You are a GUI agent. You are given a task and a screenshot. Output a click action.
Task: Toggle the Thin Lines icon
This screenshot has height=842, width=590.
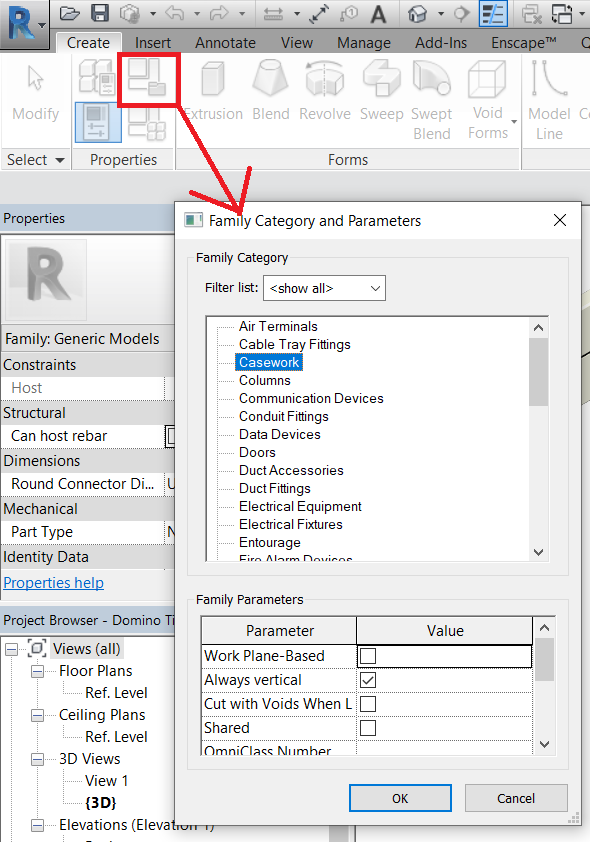[x=493, y=13]
